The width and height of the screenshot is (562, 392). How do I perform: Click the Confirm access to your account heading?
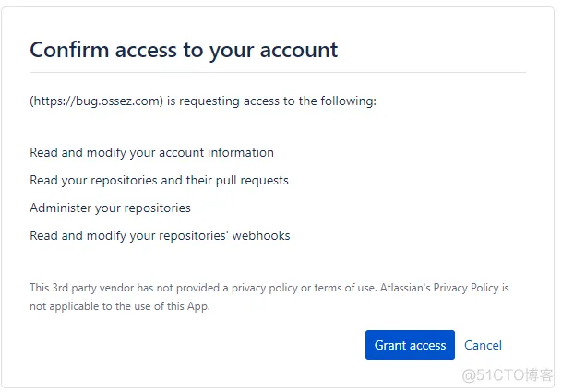coord(184,49)
